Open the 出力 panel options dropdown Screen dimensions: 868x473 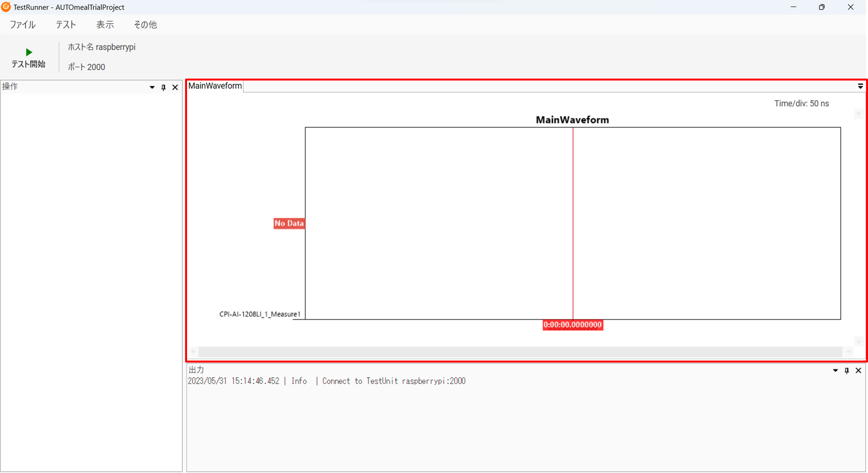point(835,370)
